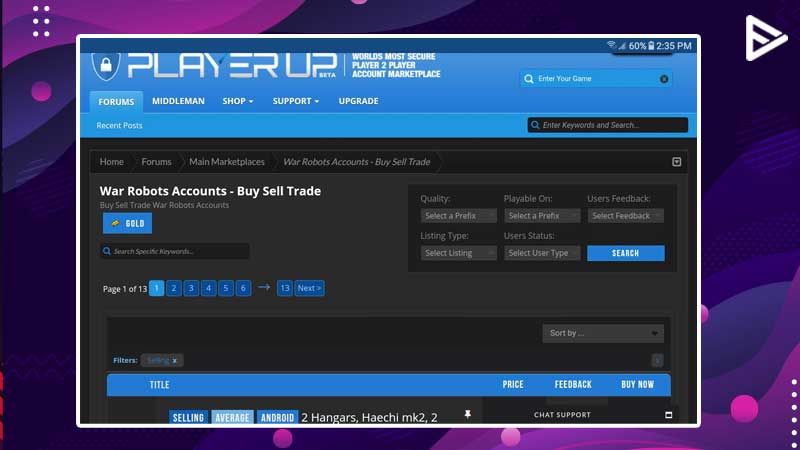Viewport: 800px width, 450px height.
Task: Clear the Enter Your Game search field
Action: (664, 79)
